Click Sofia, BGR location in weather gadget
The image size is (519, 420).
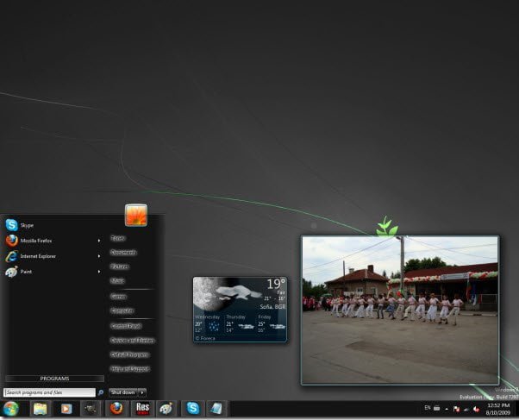click(x=272, y=307)
